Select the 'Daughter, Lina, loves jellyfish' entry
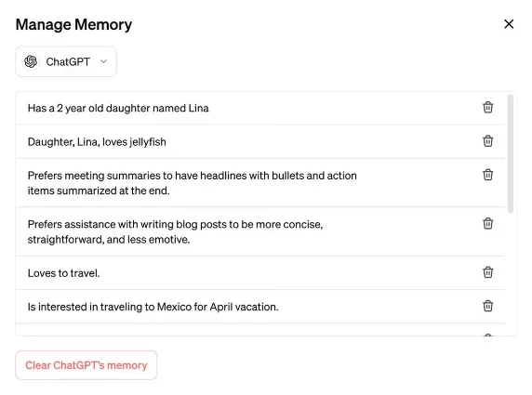Image resolution: width=532 pixels, height=395 pixels. 97,141
